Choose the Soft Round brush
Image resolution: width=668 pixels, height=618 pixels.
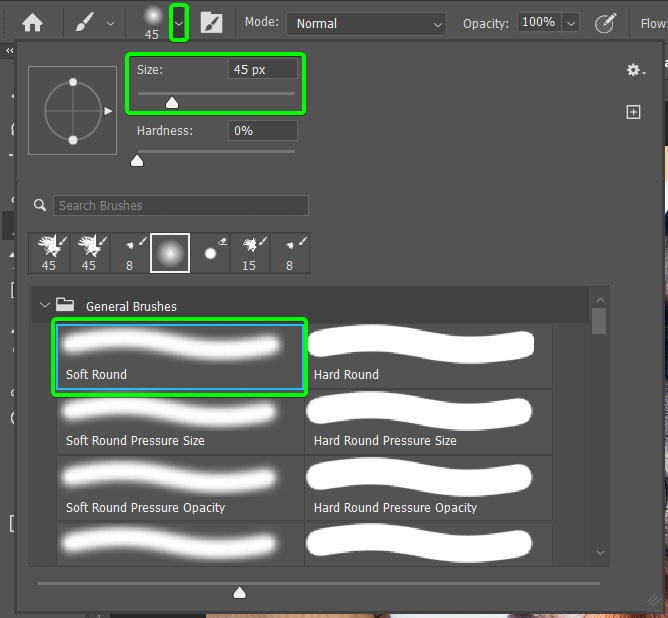click(x=180, y=357)
